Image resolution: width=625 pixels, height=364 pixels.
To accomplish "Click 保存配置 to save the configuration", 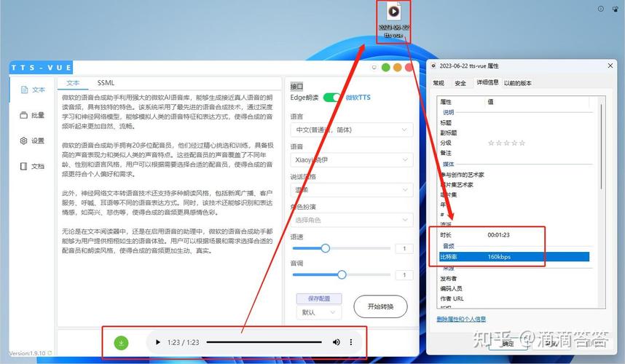I will coord(319,298).
